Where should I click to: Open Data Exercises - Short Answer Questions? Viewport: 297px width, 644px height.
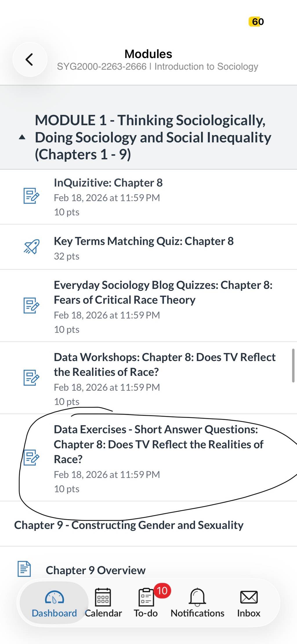(x=148, y=458)
